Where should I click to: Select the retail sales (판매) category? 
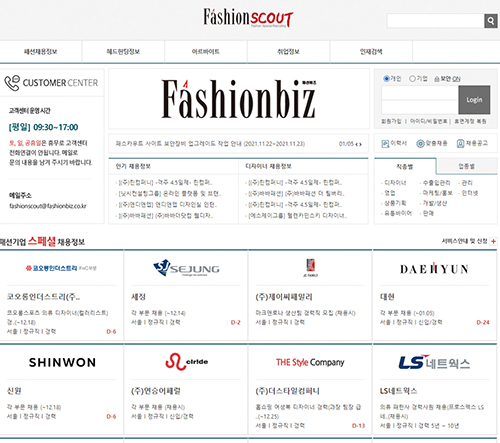tap(428, 213)
